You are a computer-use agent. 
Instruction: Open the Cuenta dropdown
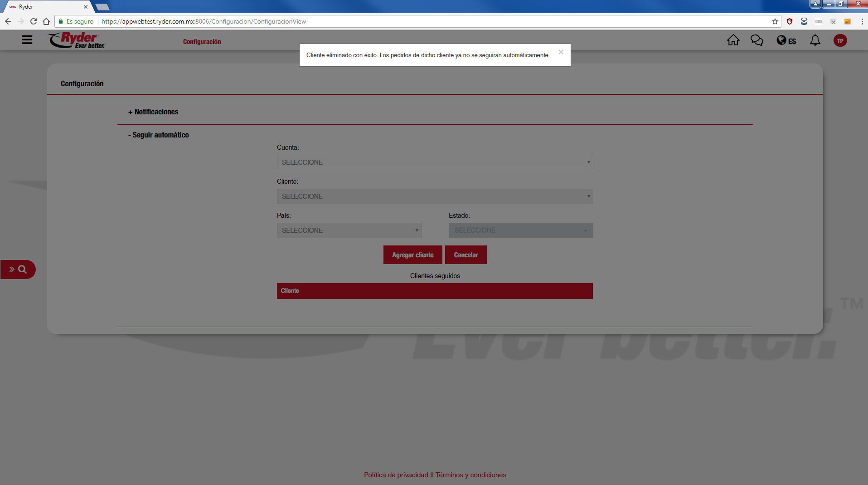434,162
